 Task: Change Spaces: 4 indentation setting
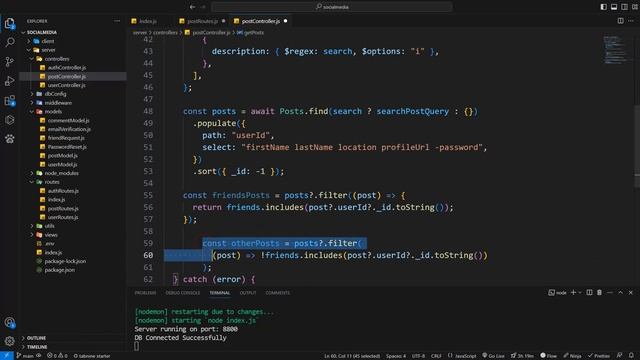coord(396,356)
